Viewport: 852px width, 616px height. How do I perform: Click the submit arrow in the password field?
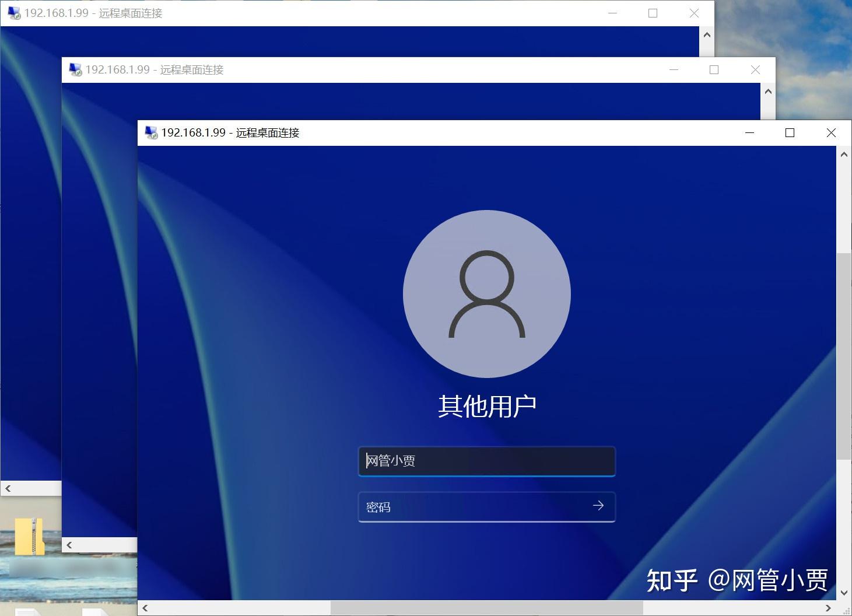tap(598, 506)
